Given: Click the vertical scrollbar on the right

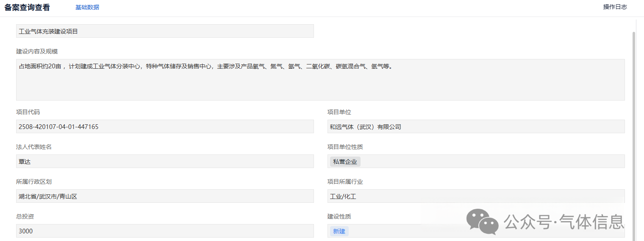Looking at the screenshot, I should pos(634,127).
